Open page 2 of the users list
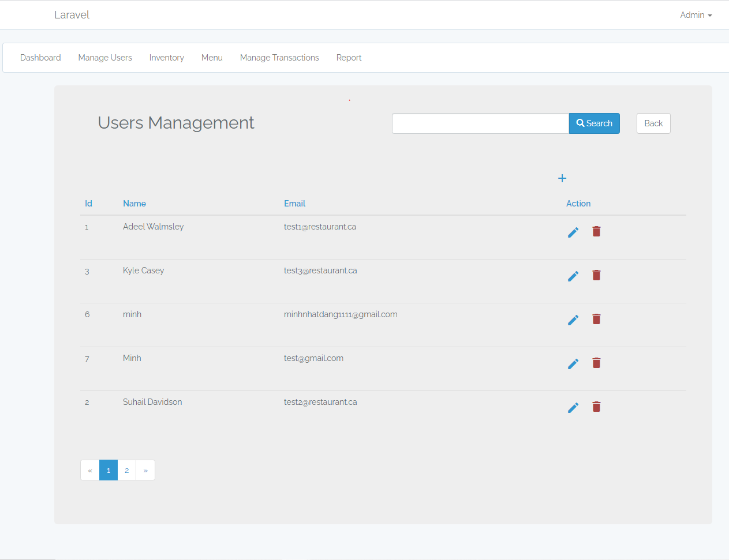 coord(126,470)
